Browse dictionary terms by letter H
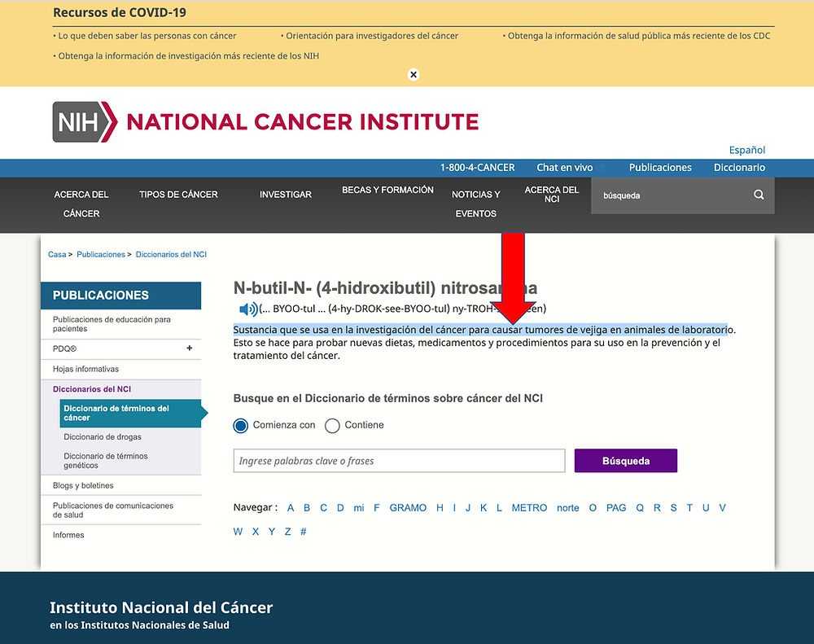The height and width of the screenshot is (644, 814). 440,508
